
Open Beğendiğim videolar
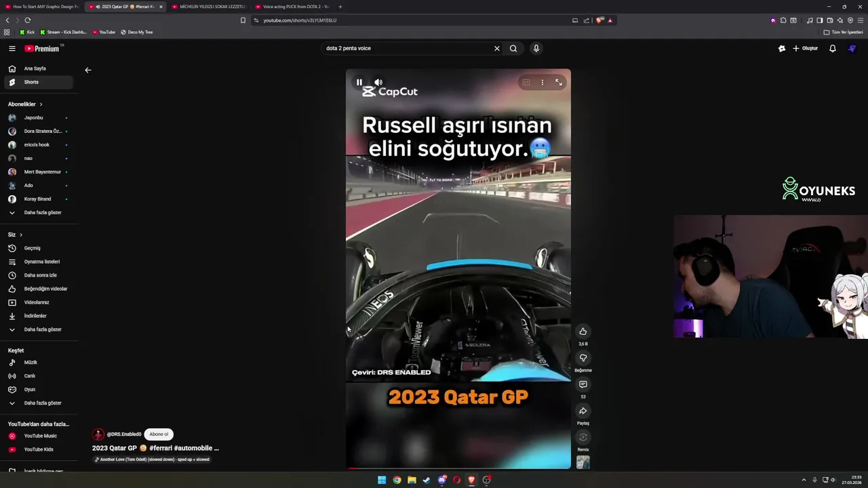(x=38, y=289)
